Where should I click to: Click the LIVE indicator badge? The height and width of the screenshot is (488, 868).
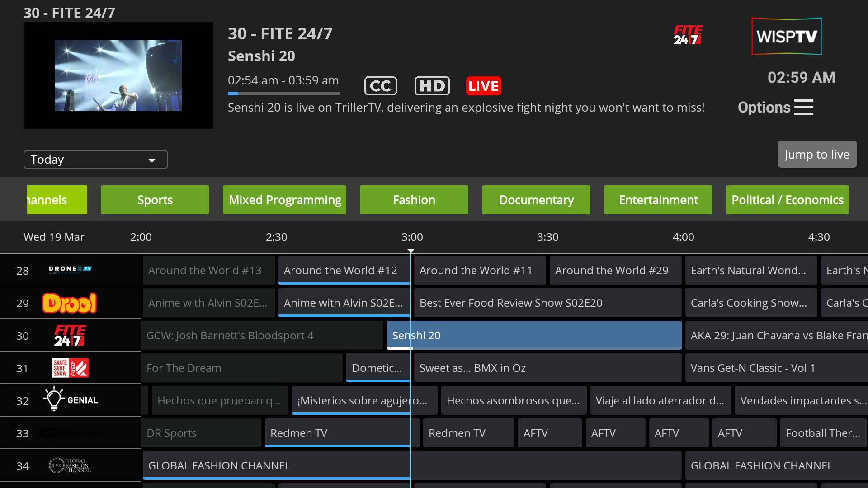click(483, 86)
